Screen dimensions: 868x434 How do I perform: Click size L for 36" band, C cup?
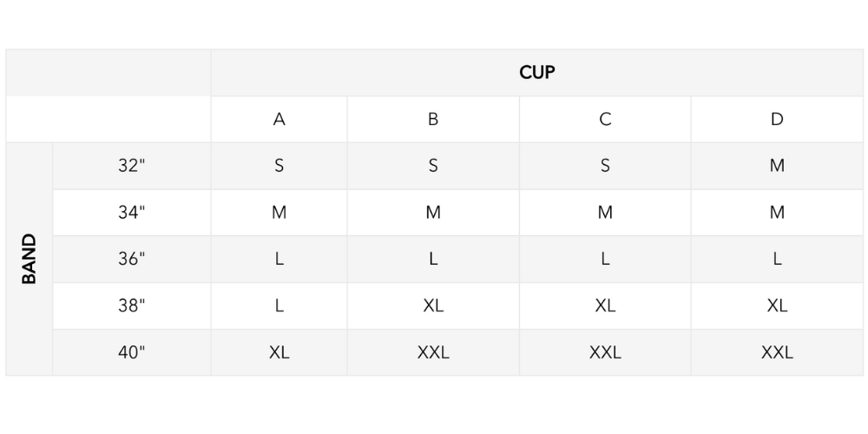pyautogui.click(x=605, y=260)
